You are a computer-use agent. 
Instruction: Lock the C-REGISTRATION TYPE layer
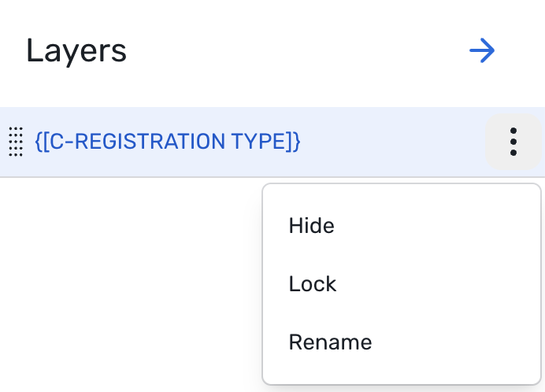[x=313, y=283]
